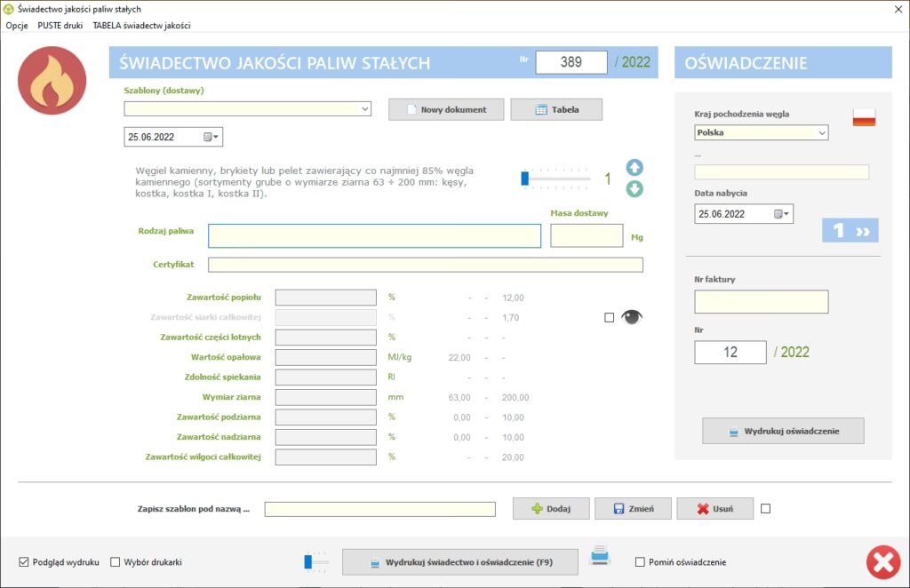Click the blue printer icon near the print button
This screenshot has width=910, height=588.
pos(601,557)
